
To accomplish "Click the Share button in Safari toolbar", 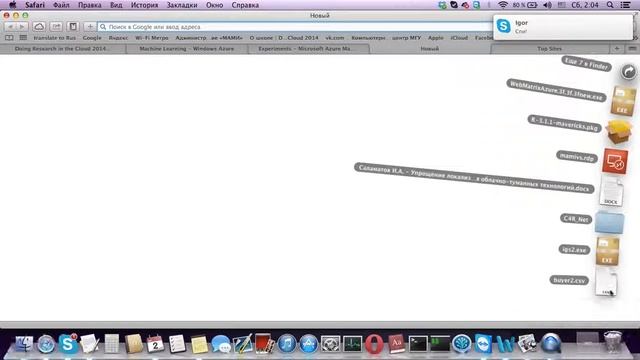I will (x=56, y=27).
